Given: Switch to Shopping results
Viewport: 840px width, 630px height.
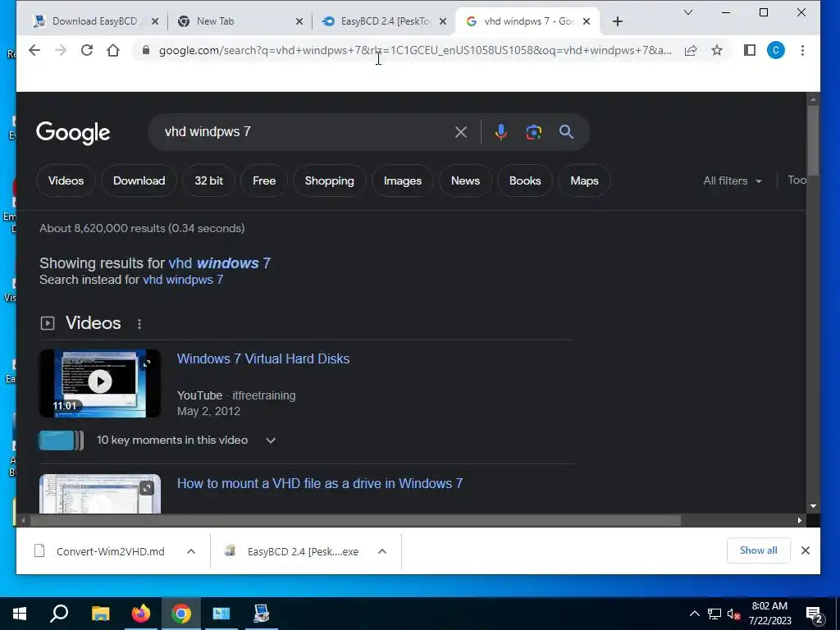Looking at the screenshot, I should pyautogui.click(x=330, y=180).
